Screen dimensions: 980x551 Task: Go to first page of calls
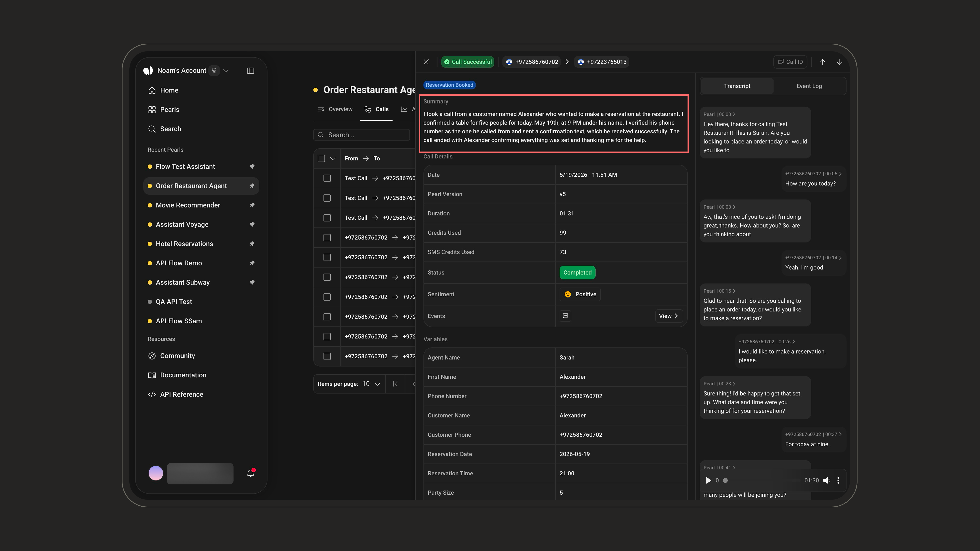coord(395,384)
